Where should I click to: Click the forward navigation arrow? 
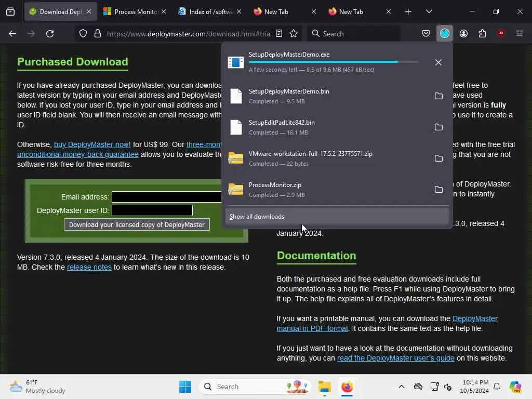(31, 34)
